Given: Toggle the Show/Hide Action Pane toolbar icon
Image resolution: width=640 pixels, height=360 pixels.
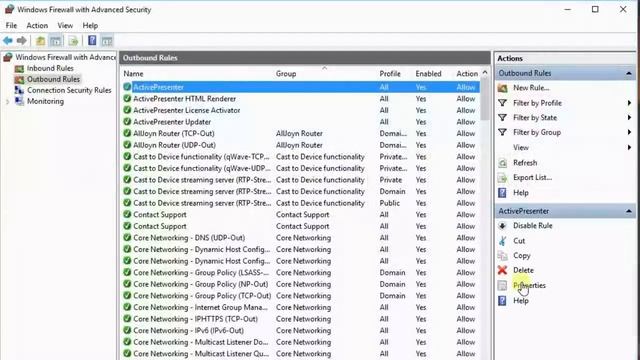Looking at the screenshot, I should click(107, 41).
